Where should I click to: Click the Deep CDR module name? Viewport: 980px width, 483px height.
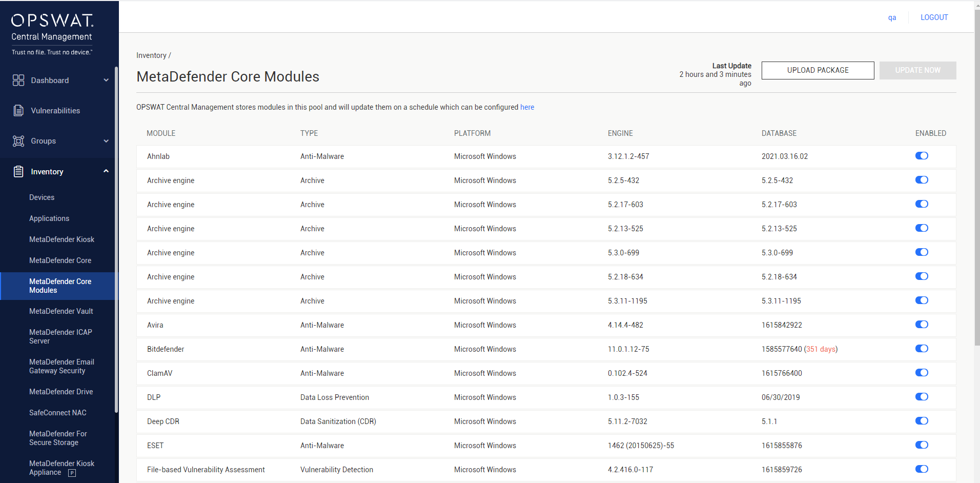(163, 421)
